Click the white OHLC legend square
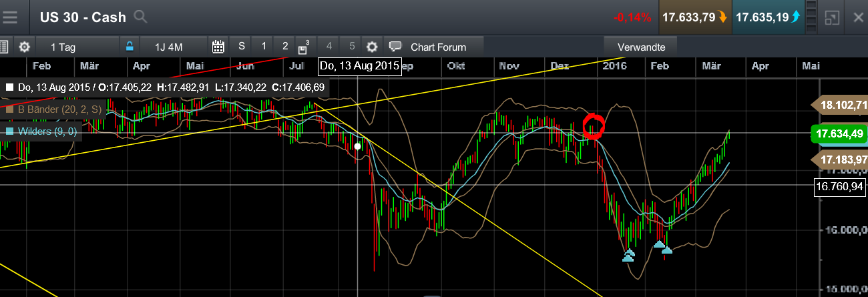The image size is (868, 297). 9,87
